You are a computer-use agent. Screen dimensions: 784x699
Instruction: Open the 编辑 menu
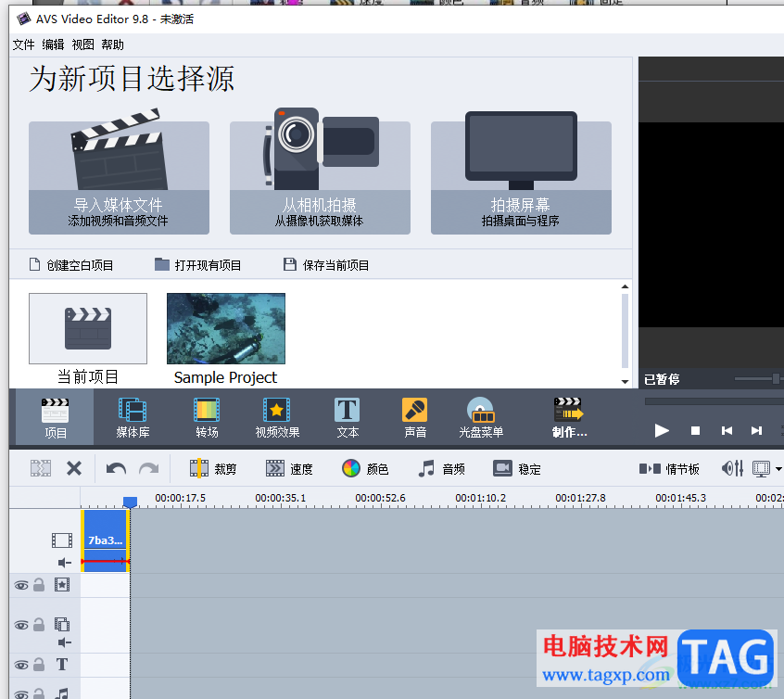click(x=53, y=45)
